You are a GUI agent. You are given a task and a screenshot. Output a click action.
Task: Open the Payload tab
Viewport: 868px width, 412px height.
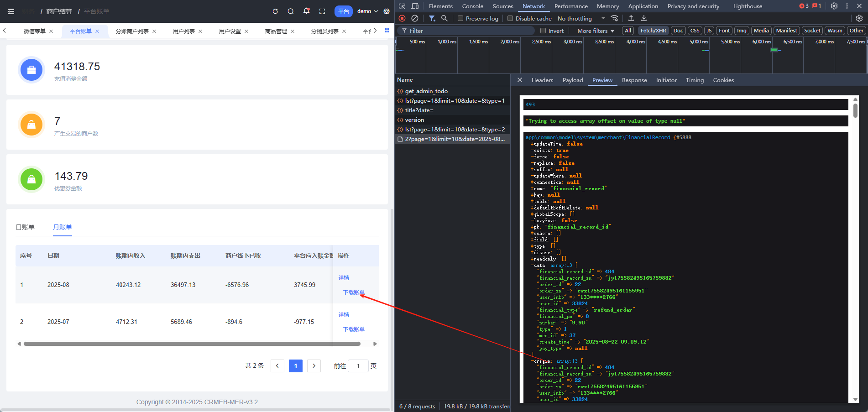point(573,80)
